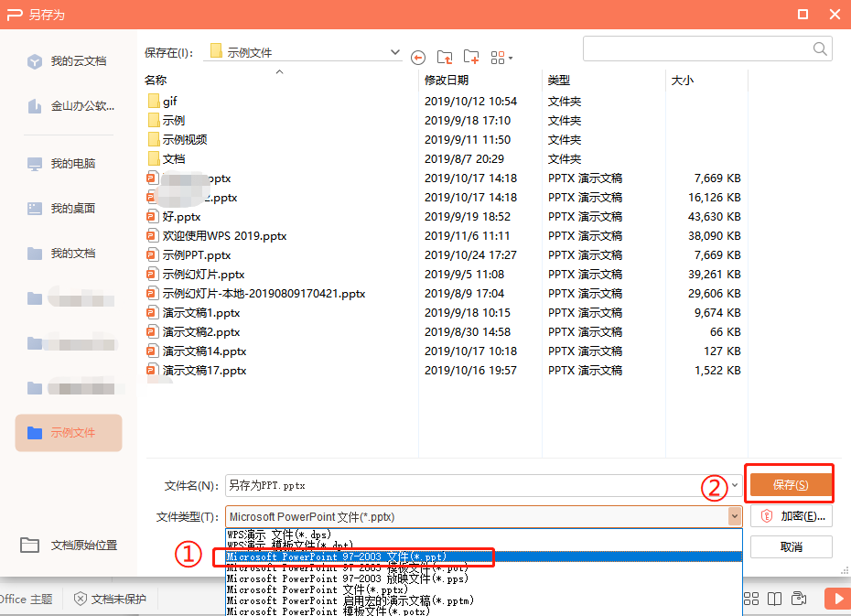The height and width of the screenshot is (616, 851).
Task: Open the 加密(E)... encryption options
Action: pyautogui.click(x=792, y=516)
